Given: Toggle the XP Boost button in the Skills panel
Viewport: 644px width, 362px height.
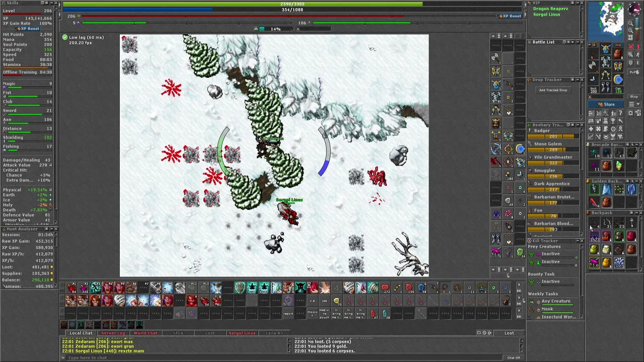Looking at the screenshot, I should [27, 29].
